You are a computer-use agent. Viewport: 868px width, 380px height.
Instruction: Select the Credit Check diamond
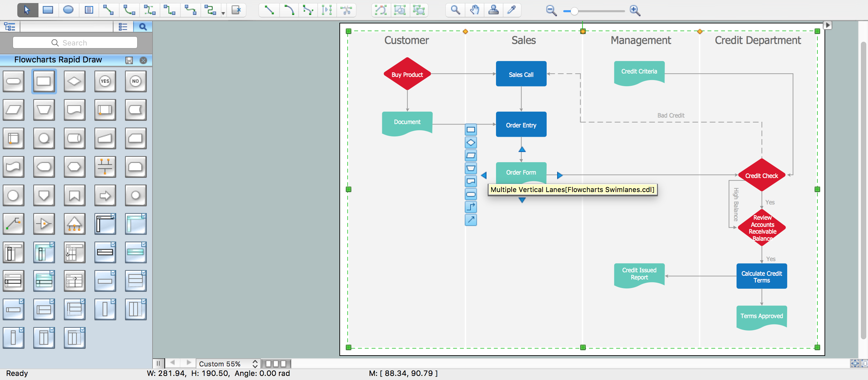[761, 175]
